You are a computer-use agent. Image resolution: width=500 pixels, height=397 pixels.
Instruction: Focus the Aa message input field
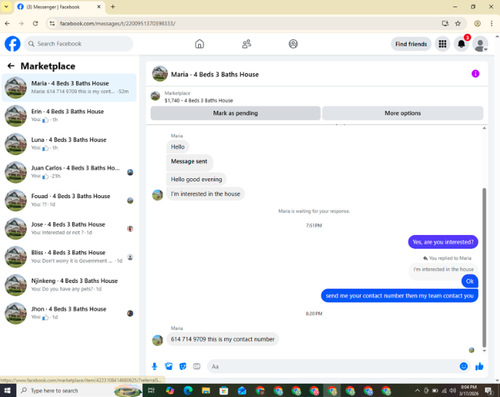click(332, 366)
